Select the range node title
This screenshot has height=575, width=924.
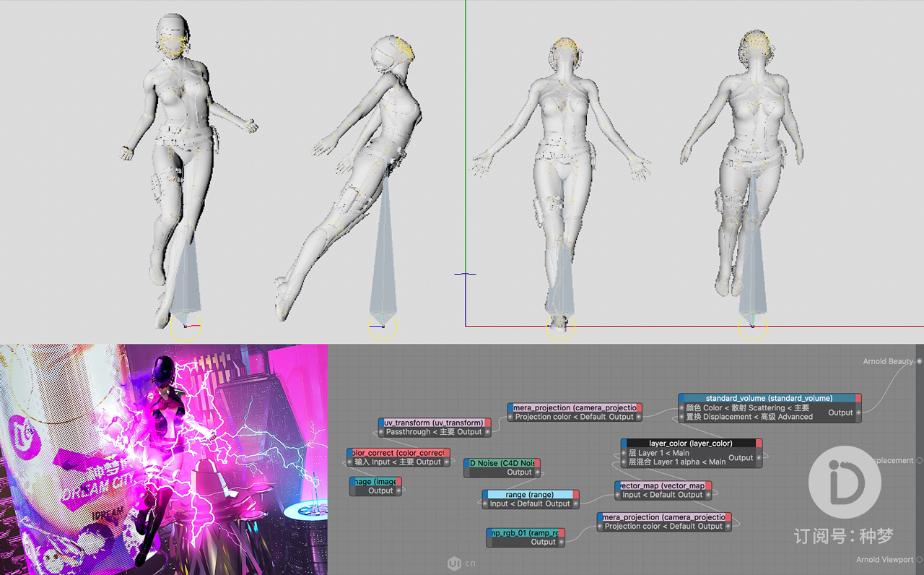[x=530, y=495]
